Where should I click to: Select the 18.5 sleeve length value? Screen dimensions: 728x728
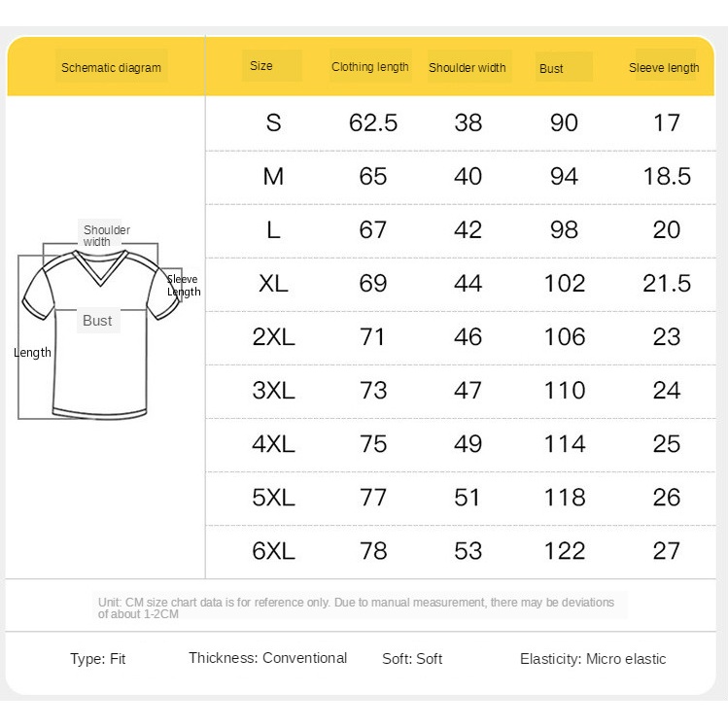(x=667, y=176)
